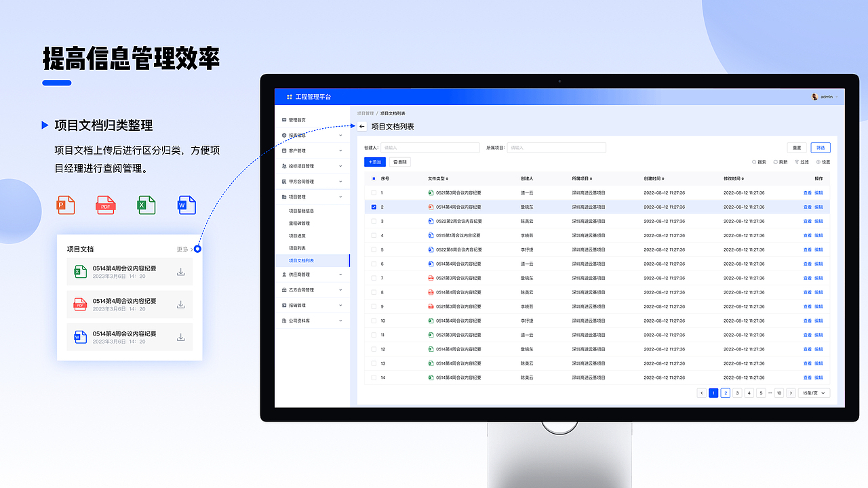This screenshot has height=488, width=868.
Task: Uncheck the selected row 2 checkbox
Action: point(374,207)
